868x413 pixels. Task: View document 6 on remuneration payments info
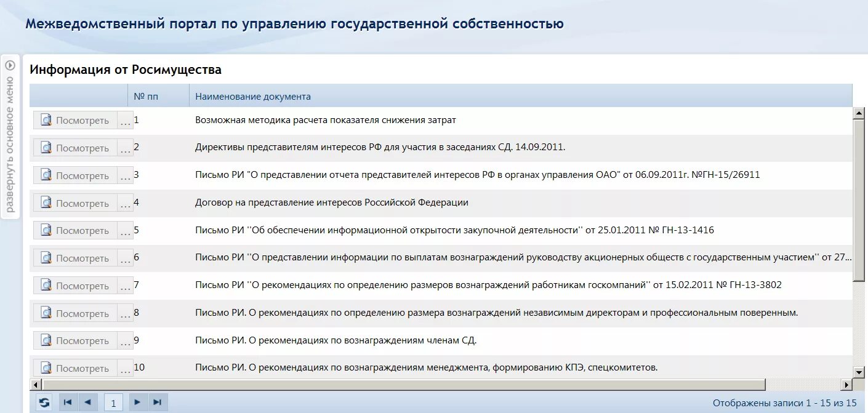point(74,259)
